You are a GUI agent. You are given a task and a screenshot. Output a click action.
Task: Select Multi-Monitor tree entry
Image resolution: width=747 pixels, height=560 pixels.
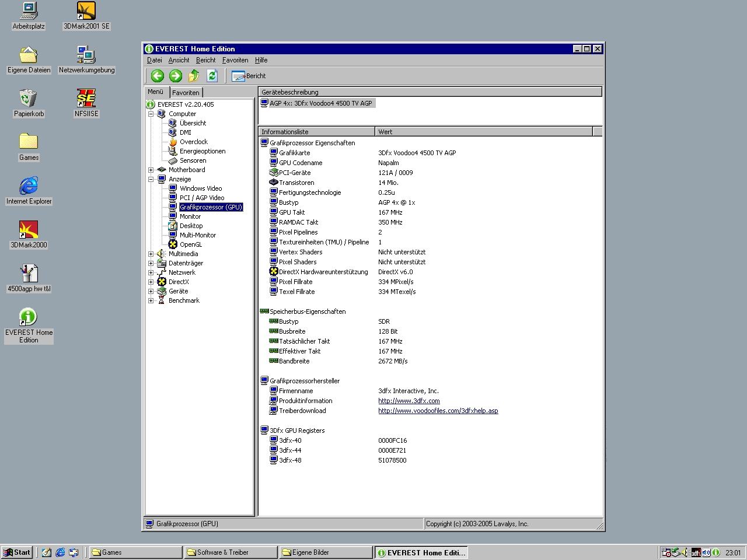point(197,235)
